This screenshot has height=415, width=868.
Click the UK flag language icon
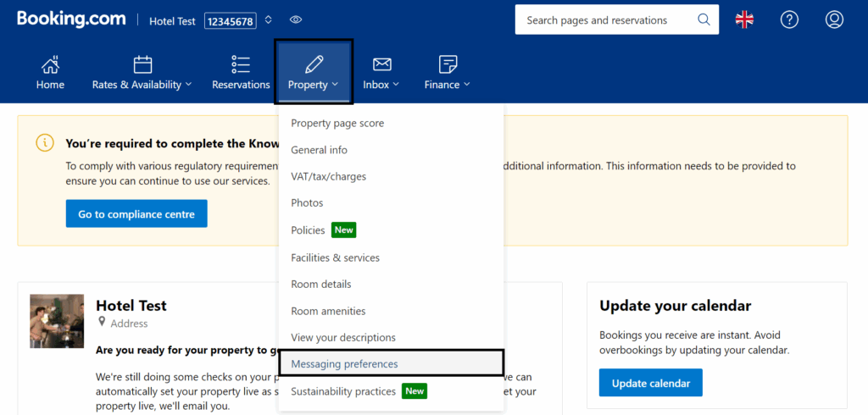tap(744, 20)
